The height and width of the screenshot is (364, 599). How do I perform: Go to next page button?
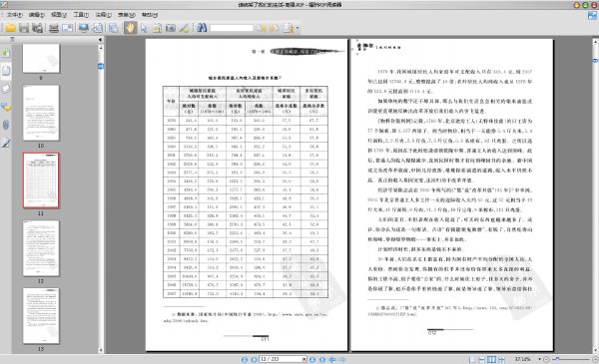[x=312, y=359]
